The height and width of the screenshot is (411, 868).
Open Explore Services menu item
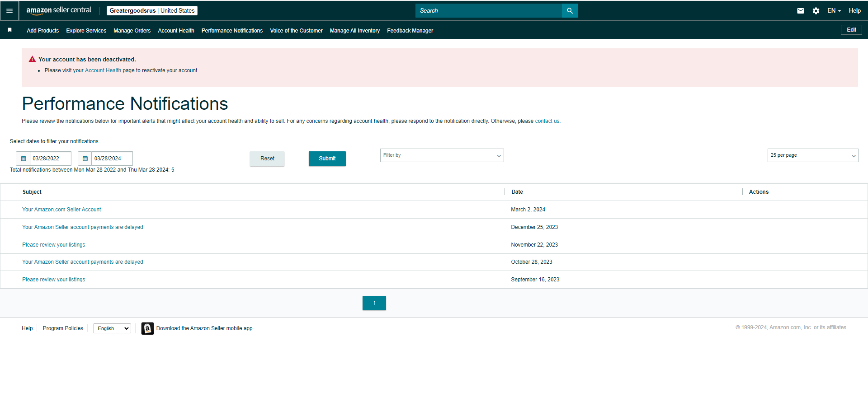coord(86,31)
